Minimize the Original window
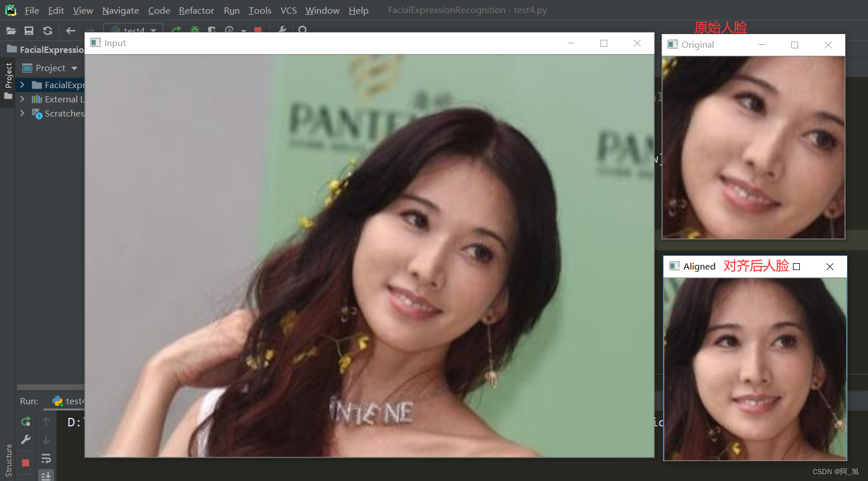 point(762,44)
